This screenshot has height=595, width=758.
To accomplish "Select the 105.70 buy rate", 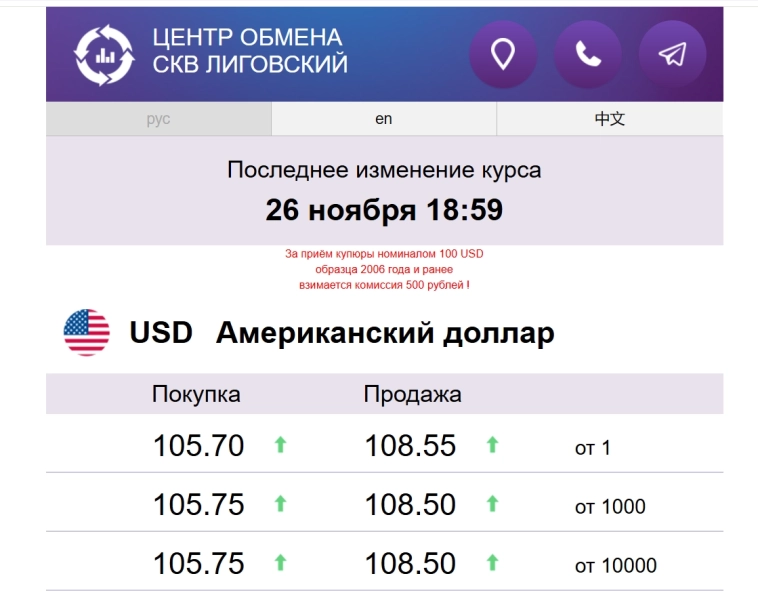I will [198, 446].
